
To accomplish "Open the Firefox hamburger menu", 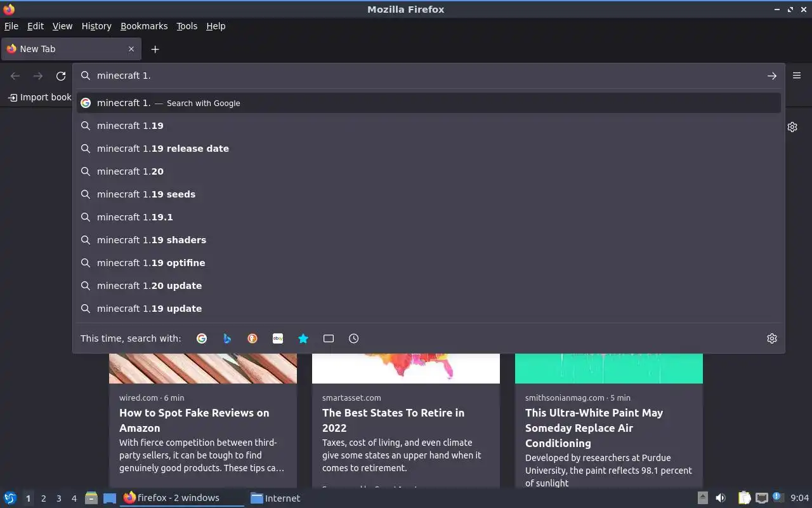I will pos(797,75).
